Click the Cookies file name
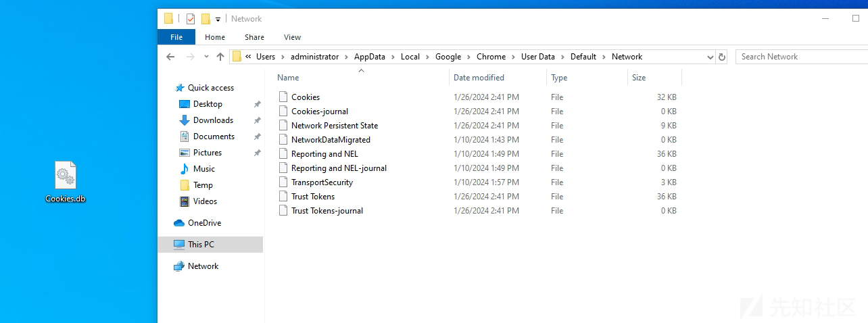This screenshot has width=868, height=323. [306, 97]
